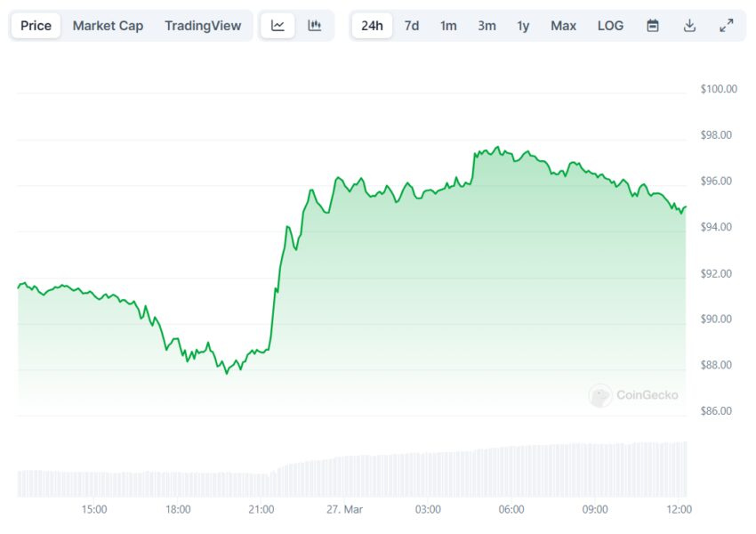Set chart range to 7d
The height and width of the screenshot is (534, 756).
click(x=412, y=26)
